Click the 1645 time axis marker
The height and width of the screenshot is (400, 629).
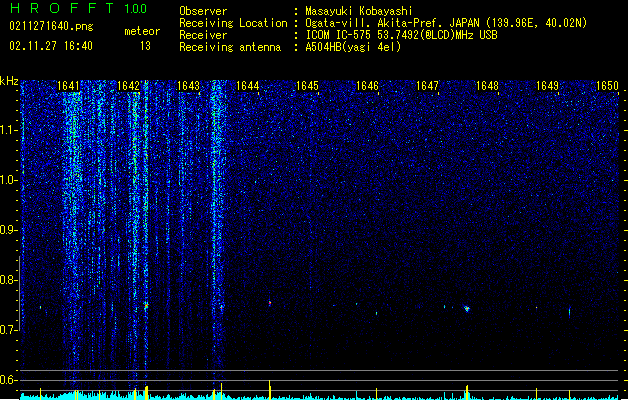point(307,86)
